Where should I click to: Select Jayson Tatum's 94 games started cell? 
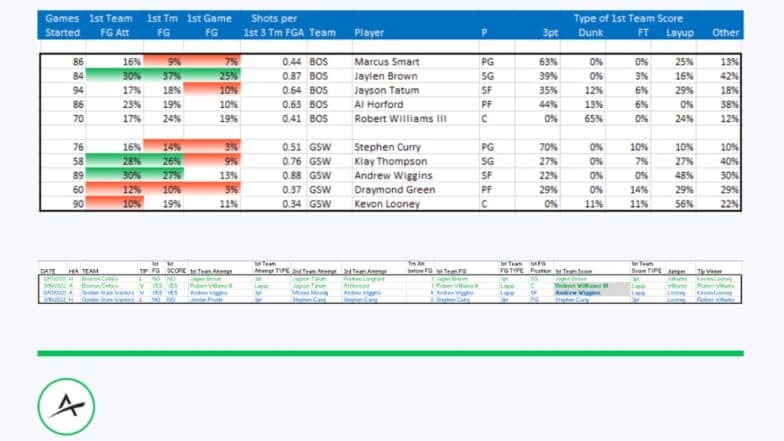tap(78, 90)
